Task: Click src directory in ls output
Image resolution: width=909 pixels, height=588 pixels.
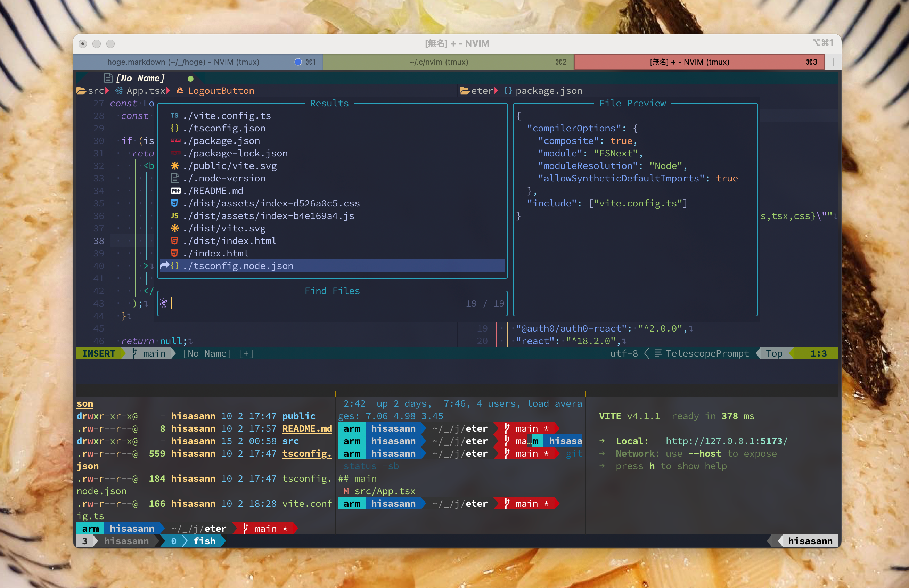Action: point(290,441)
